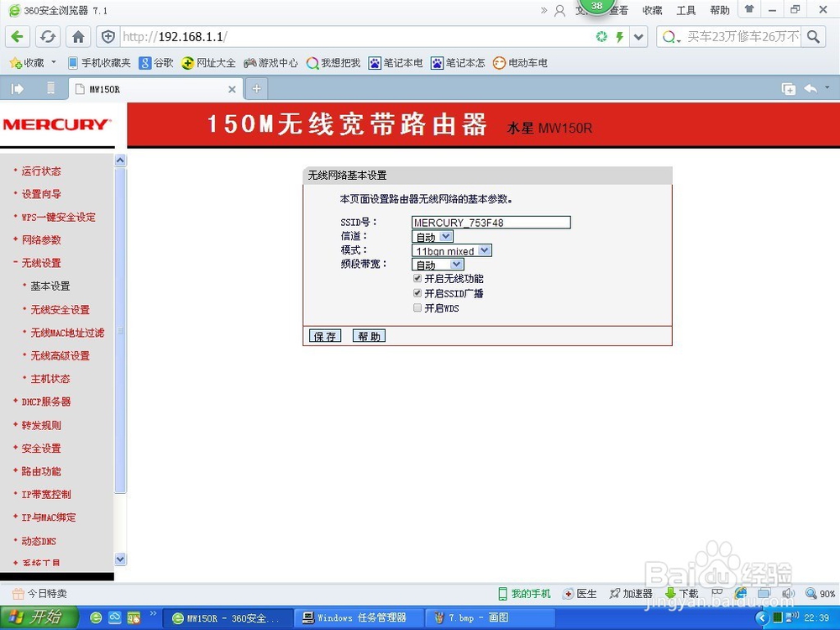Expand 安全设置 menu
Image resolution: width=840 pixels, height=630 pixels.
[41, 449]
